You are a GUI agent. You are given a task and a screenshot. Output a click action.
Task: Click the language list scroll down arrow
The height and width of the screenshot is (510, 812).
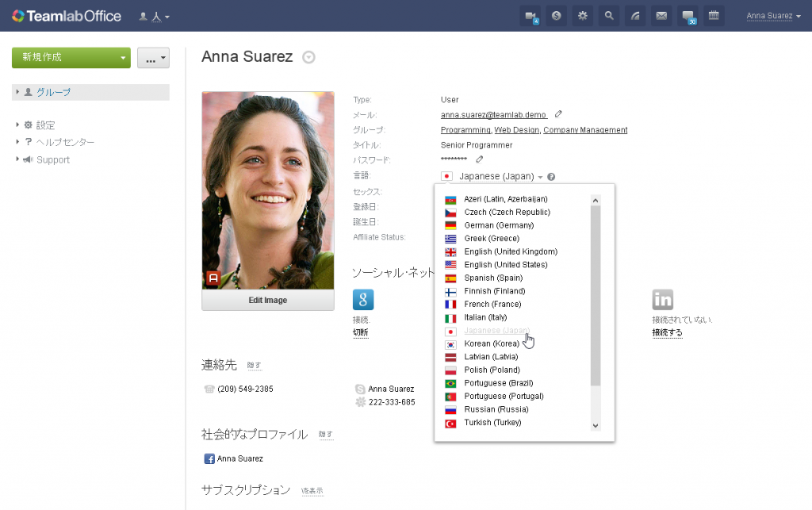[596, 426]
